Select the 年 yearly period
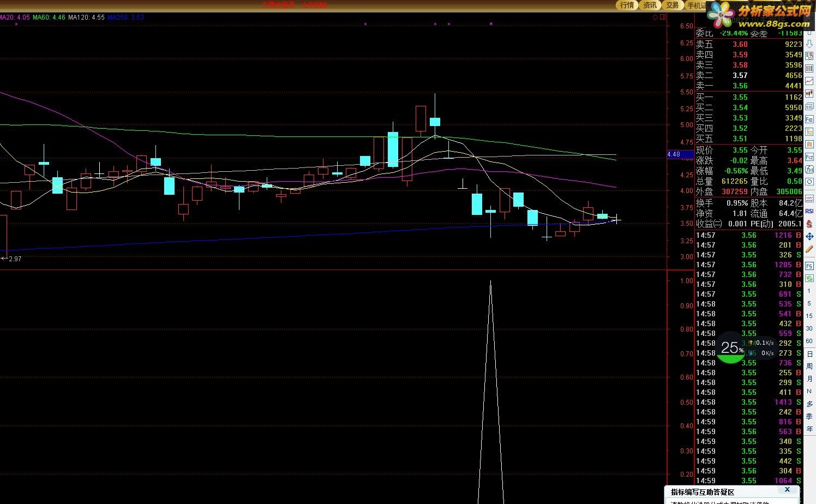 (x=809, y=429)
